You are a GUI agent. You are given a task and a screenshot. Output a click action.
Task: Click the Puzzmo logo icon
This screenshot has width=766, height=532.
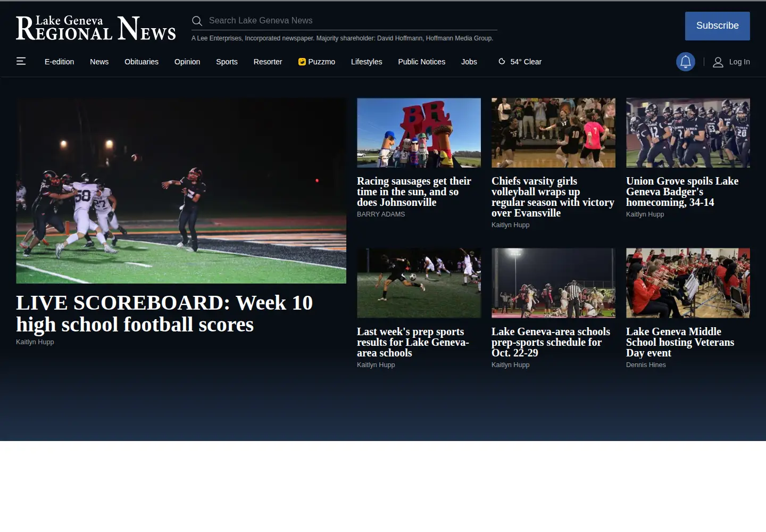tap(302, 62)
